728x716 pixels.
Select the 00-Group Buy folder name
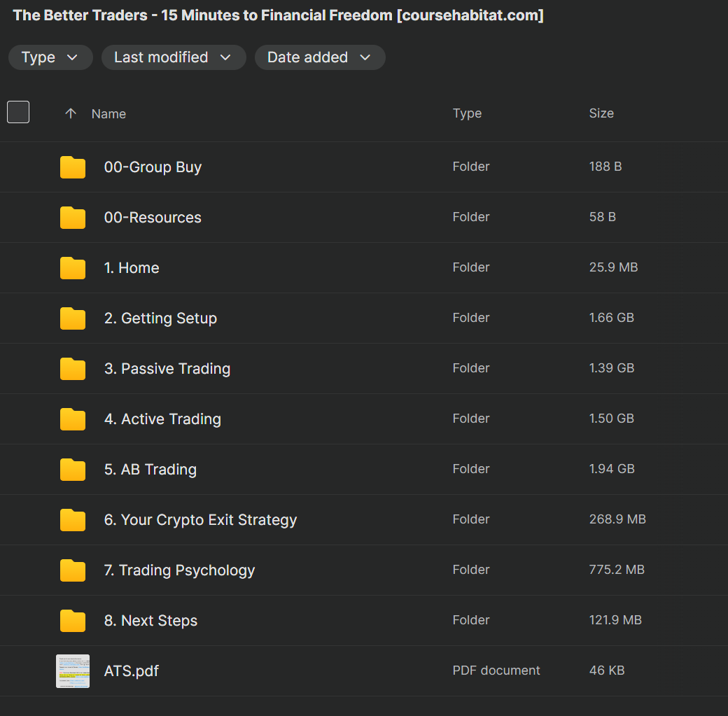coord(153,167)
